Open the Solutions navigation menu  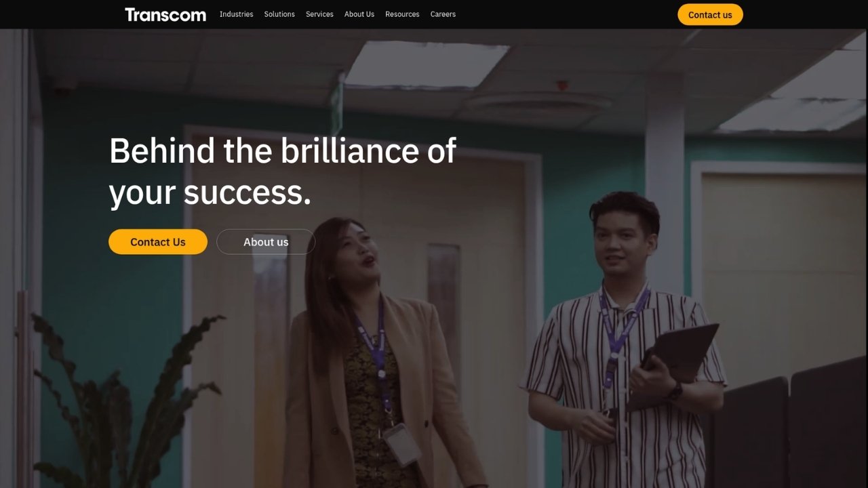[x=279, y=14]
